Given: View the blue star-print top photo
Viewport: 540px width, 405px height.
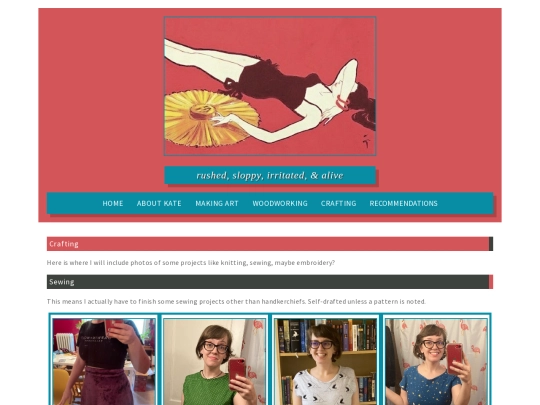Looking at the screenshot, I should tap(437, 362).
